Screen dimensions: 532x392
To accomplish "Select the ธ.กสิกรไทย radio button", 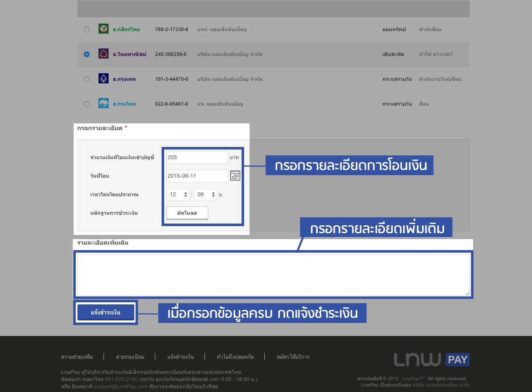I will (87, 29).
